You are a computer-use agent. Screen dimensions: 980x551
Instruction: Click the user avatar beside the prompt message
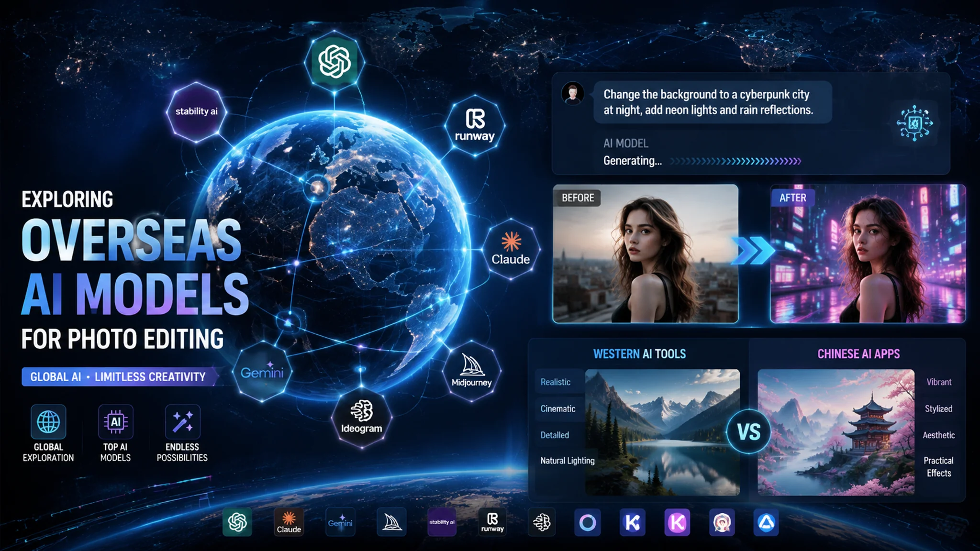click(572, 93)
